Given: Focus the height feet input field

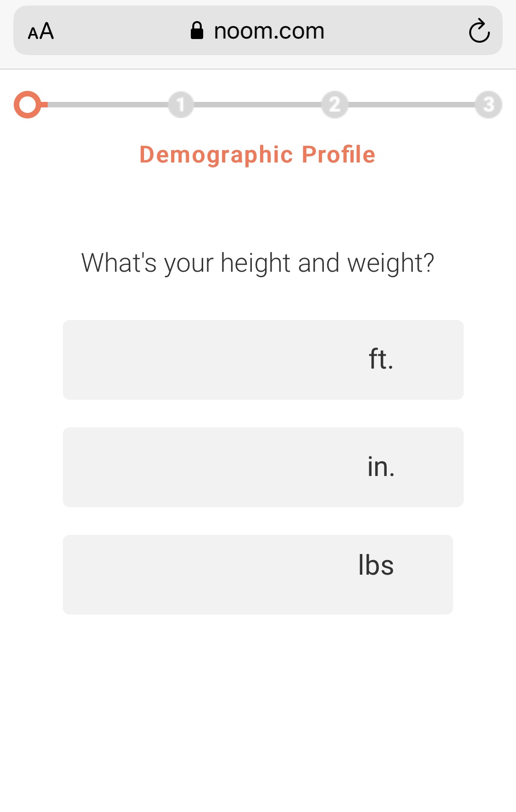Looking at the screenshot, I should (206, 359).
